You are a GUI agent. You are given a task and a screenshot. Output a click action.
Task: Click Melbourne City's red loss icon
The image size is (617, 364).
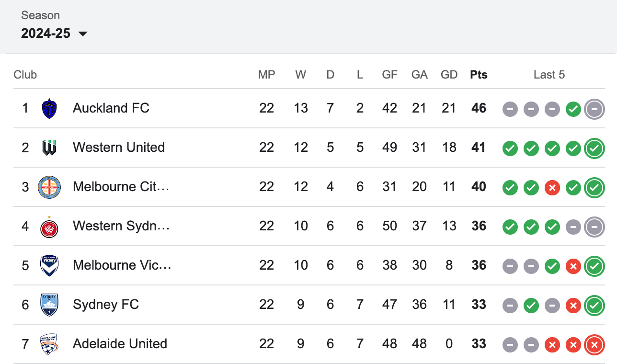(552, 188)
